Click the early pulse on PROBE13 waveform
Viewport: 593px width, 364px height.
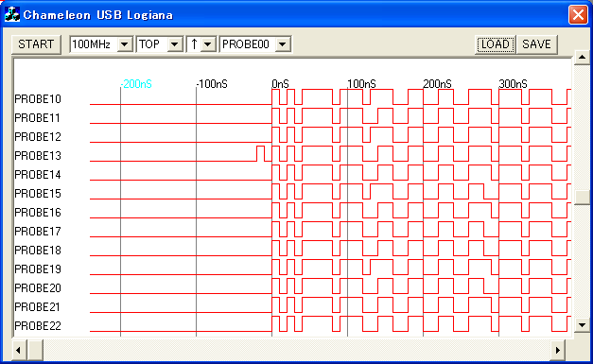pyautogui.click(x=261, y=153)
